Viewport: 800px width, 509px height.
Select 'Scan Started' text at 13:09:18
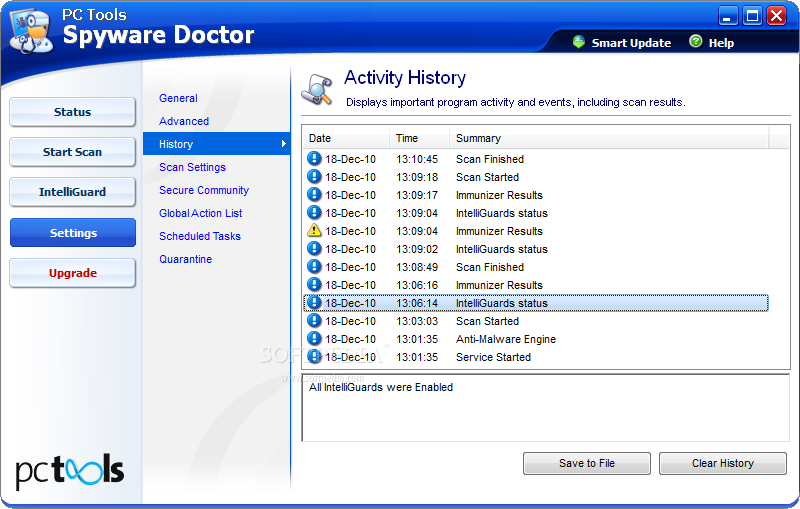tap(487, 177)
